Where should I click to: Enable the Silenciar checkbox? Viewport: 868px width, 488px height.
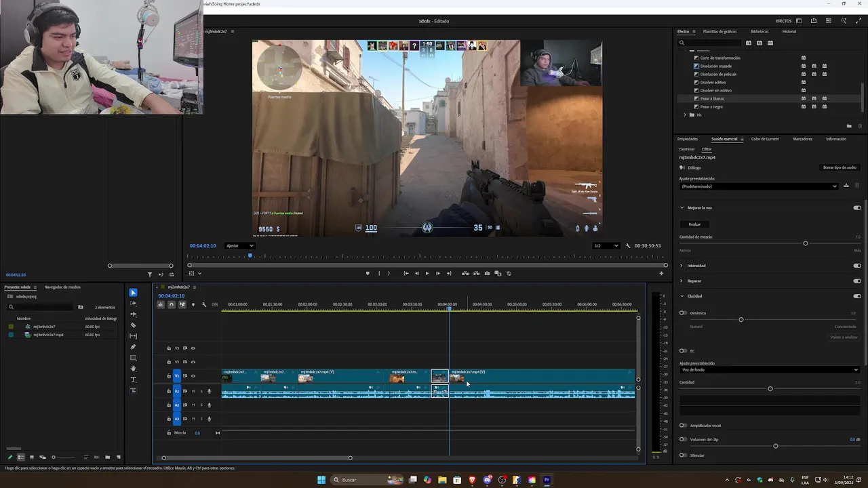point(683,455)
